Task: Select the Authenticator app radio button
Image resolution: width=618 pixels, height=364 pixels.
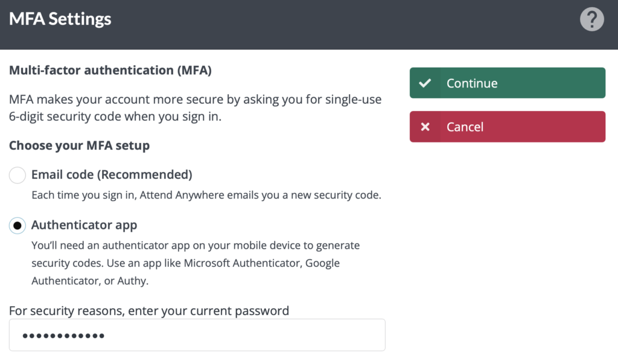Action: point(17,225)
